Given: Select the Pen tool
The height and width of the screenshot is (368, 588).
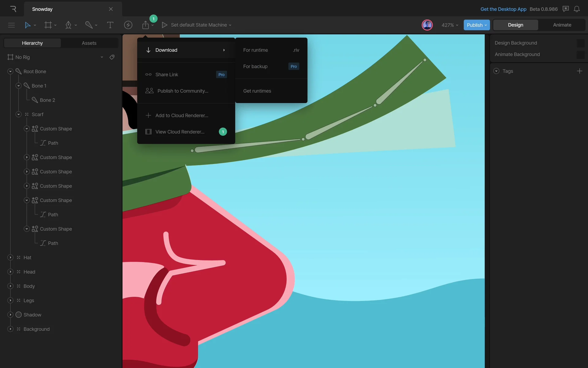Looking at the screenshot, I should click(x=68, y=25).
